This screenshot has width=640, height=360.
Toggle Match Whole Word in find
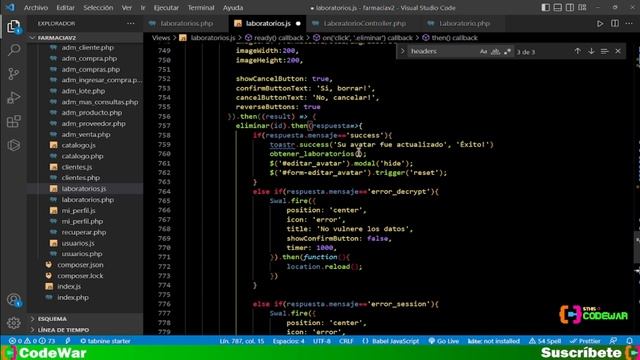[496, 51]
